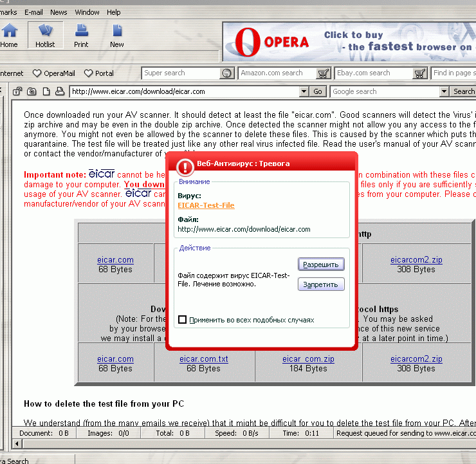This screenshot has width=476, height=464.
Task: Click the top eicarcom2.zip link
Action: pos(416,260)
